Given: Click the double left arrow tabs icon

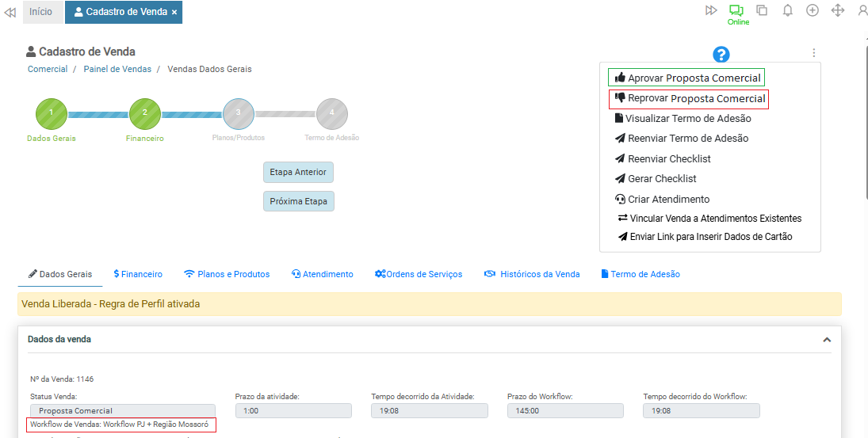Looking at the screenshot, I should point(10,12).
